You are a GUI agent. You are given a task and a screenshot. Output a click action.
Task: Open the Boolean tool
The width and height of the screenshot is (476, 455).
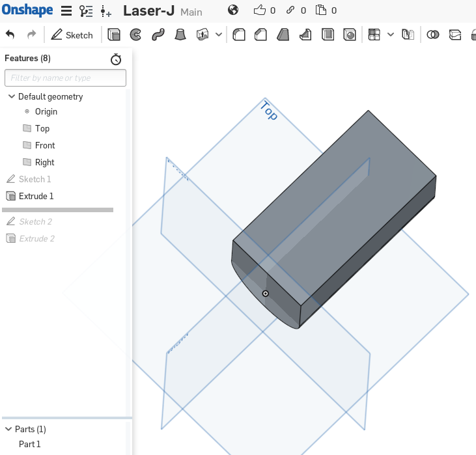pyautogui.click(x=432, y=35)
